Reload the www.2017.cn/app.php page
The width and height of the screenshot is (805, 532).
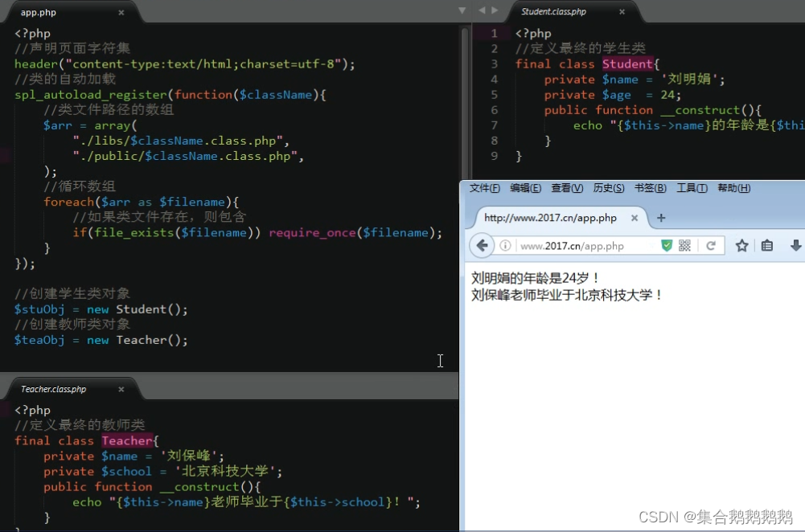pyautogui.click(x=711, y=246)
